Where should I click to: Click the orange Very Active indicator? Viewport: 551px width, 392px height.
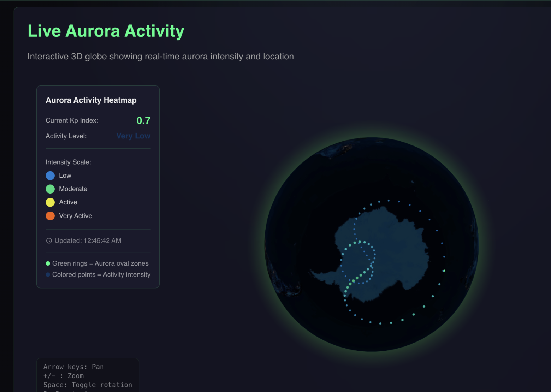click(x=50, y=216)
